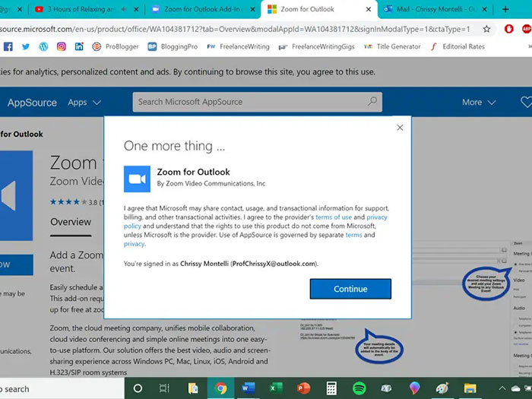The image size is (532, 399).
Task: Open the LinkedIn bookmark
Action: (79, 46)
